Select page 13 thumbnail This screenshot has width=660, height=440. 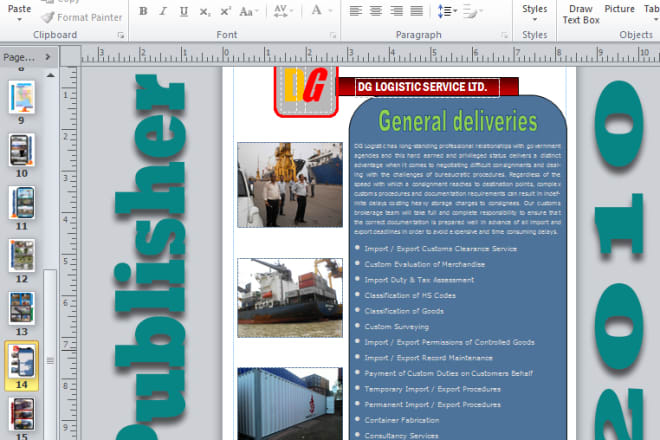[x=21, y=308]
